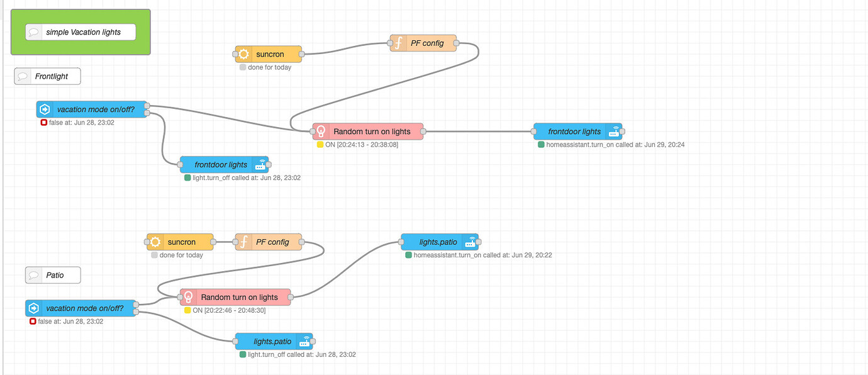This screenshot has width=868, height=375.
Task: Click the gear icon on the Patio suncron node
Action: click(x=155, y=242)
